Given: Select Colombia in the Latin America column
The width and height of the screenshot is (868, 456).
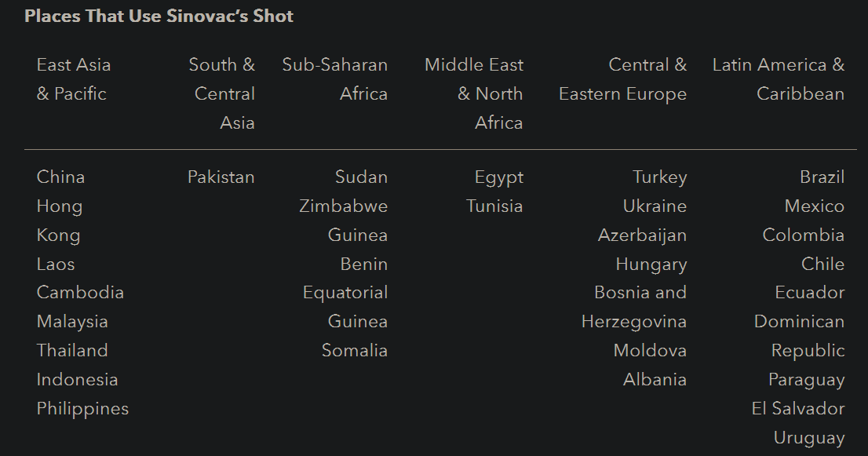Looking at the screenshot, I should [x=804, y=235].
